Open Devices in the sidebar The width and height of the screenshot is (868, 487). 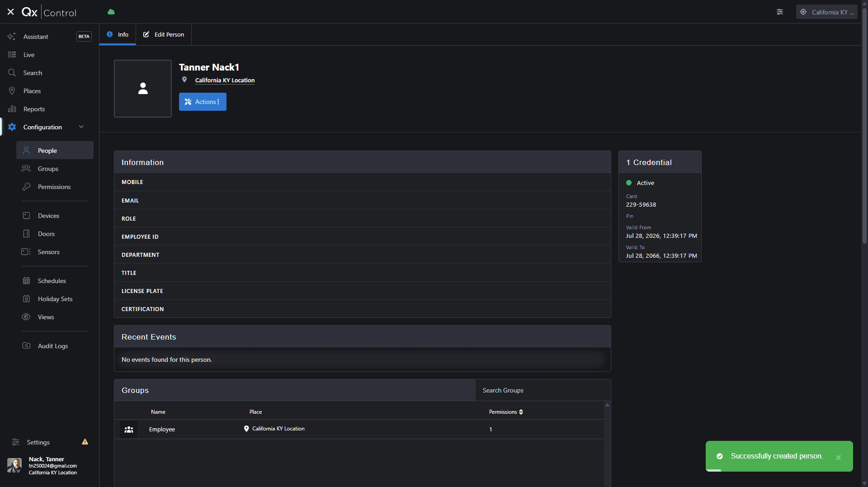point(55,216)
